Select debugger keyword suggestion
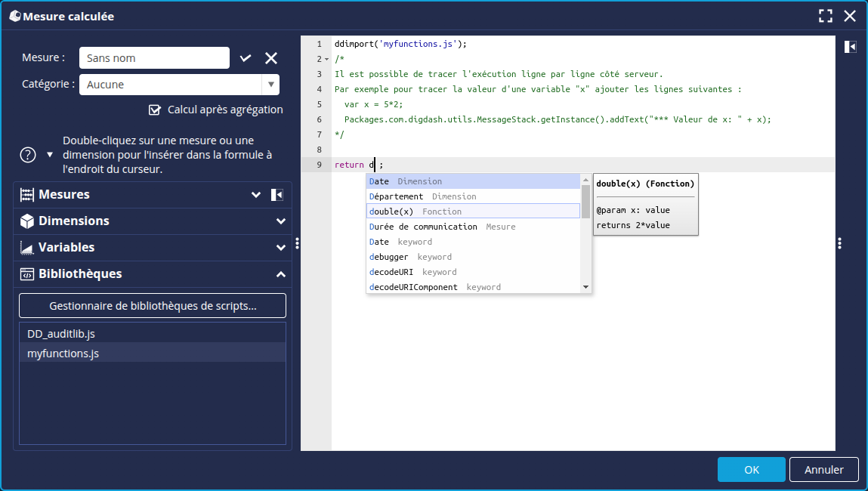The height and width of the screenshot is (491, 868). (x=474, y=257)
